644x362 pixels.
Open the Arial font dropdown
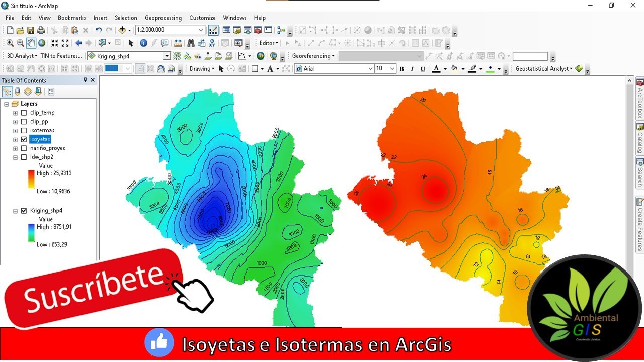pos(371,69)
